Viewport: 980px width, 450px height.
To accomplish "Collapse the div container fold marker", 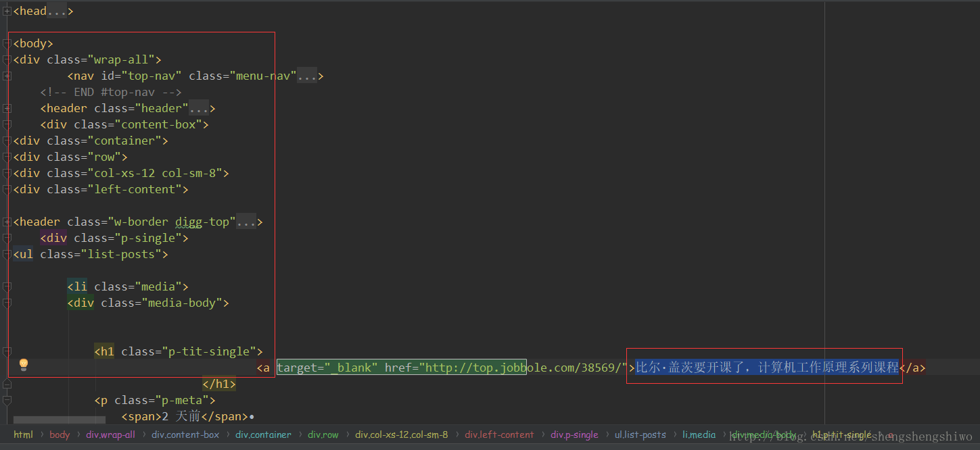I will click(7, 141).
